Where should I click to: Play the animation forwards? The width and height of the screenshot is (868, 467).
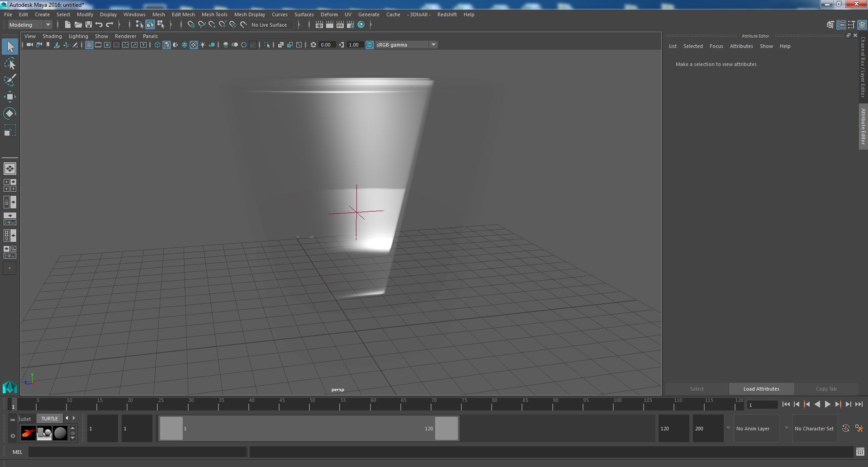click(827, 405)
